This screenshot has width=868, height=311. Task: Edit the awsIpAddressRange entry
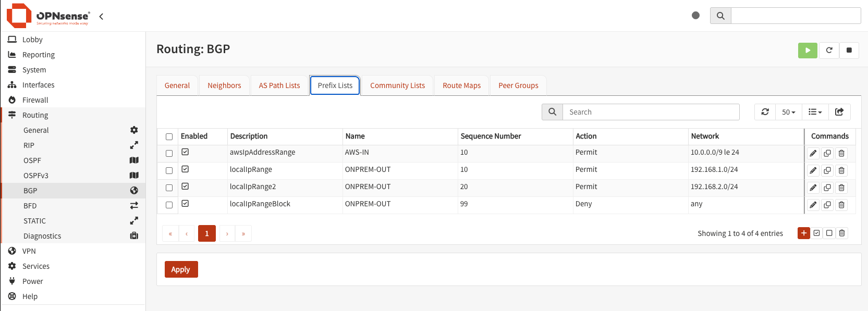813,153
